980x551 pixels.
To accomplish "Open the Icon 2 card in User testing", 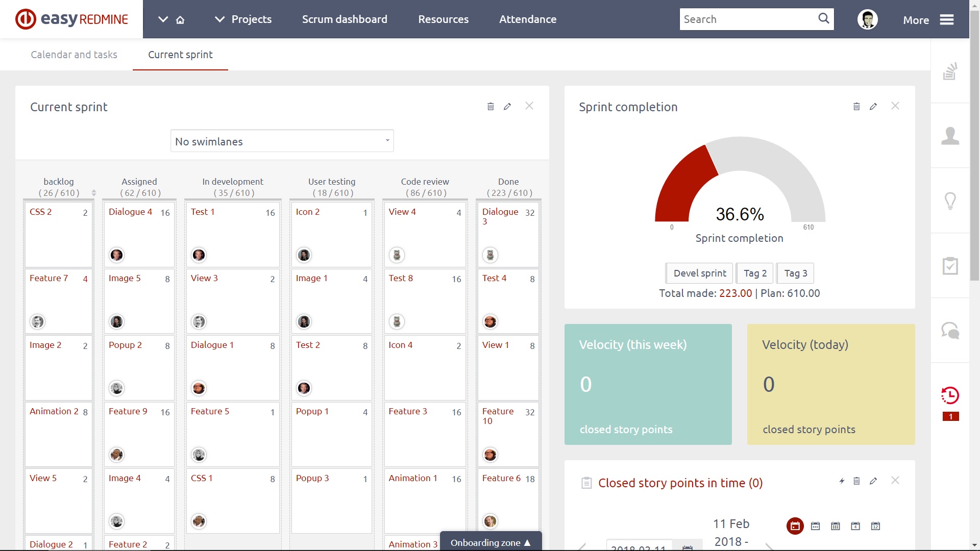I will click(x=331, y=234).
